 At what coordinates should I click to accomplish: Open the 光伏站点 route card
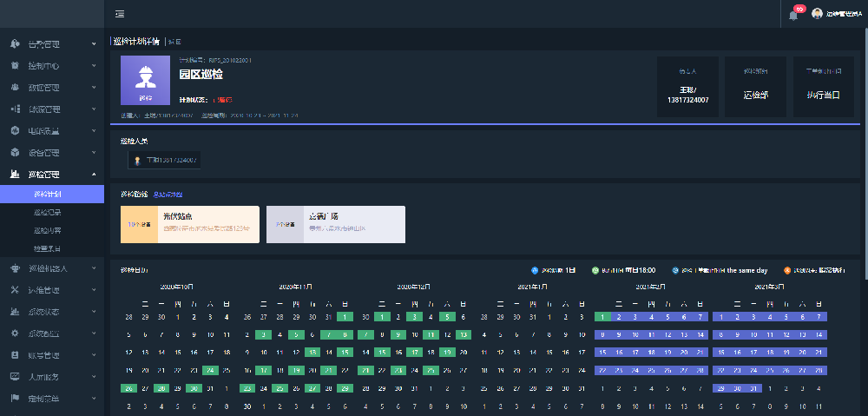[x=189, y=223]
